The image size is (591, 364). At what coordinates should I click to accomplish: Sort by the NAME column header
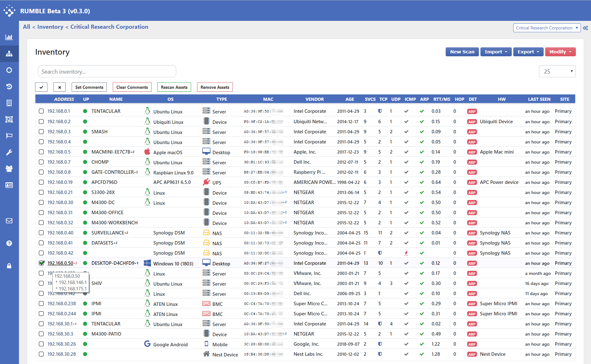pyautogui.click(x=116, y=99)
